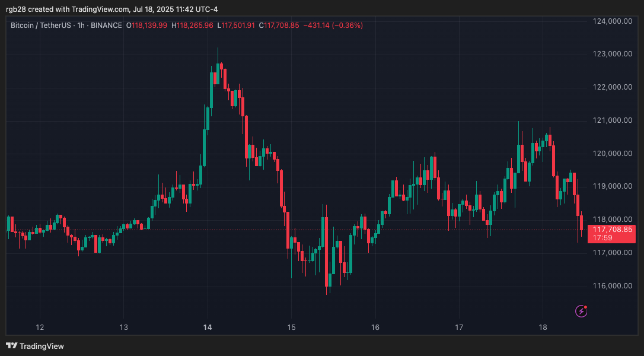Click the open price value O118,139.99
This screenshot has width=644, height=356.
[x=147, y=26]
